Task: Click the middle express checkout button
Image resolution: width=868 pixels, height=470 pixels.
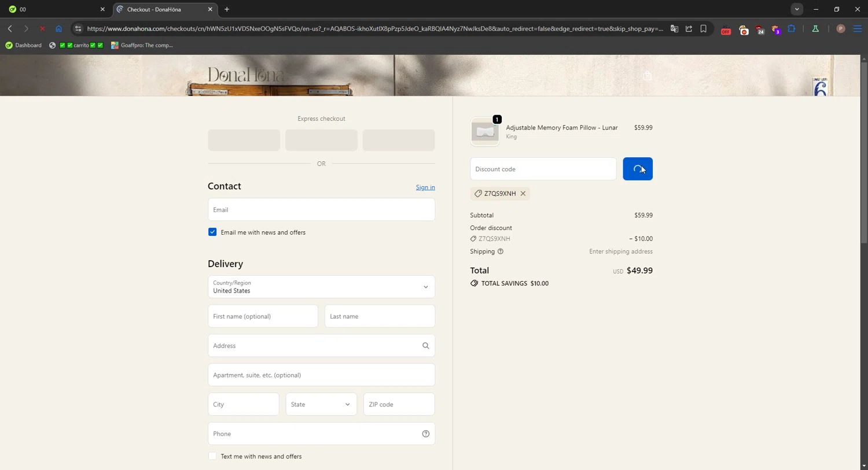Action: click(321, 140)
